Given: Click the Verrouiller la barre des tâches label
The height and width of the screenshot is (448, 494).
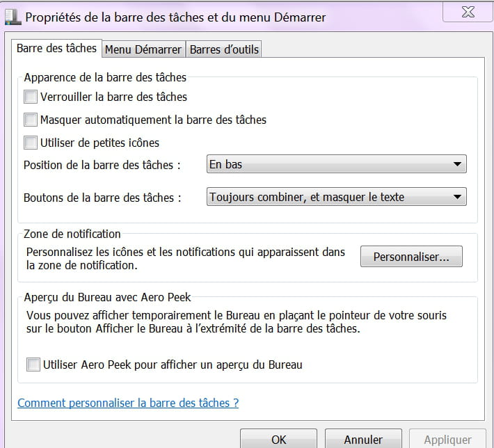Looking at the screenshot, I should click(113, 97).
